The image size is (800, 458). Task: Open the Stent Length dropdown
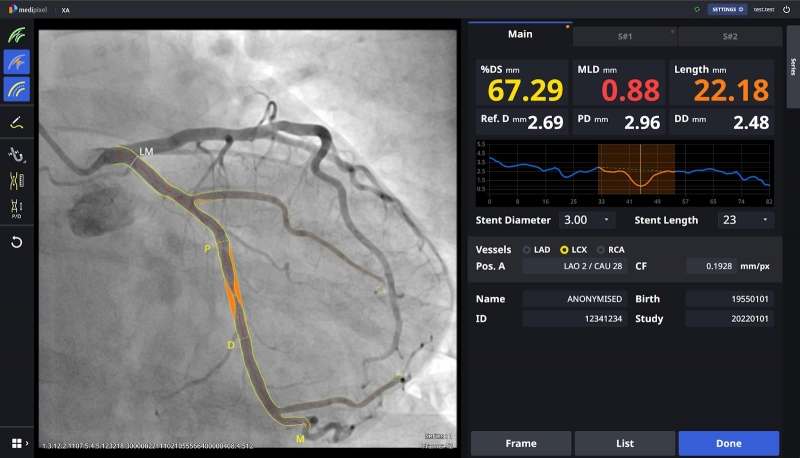pyautogui.click(x=745, y=219)
